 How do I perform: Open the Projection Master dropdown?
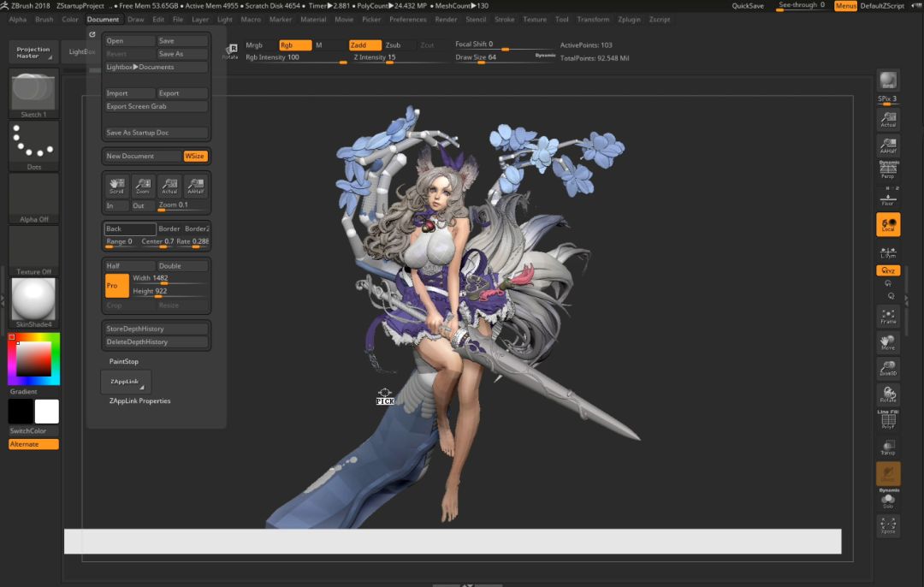click(x=33, y=52)
